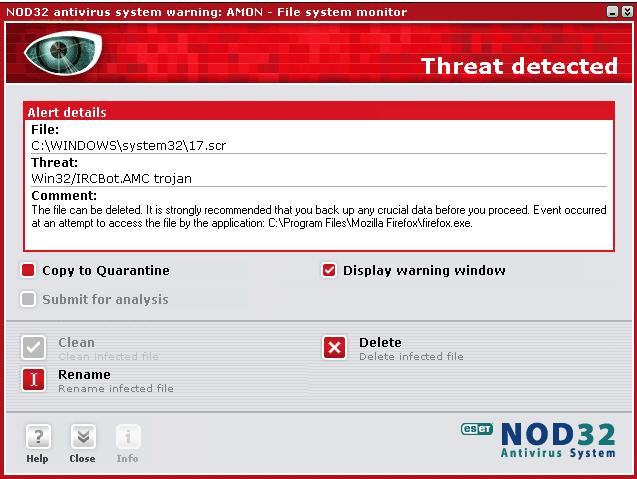Click the 'Threat:' field label
The height and width of the screenshot is (479, 637).
pyautogui.click(x=54, y=163)
